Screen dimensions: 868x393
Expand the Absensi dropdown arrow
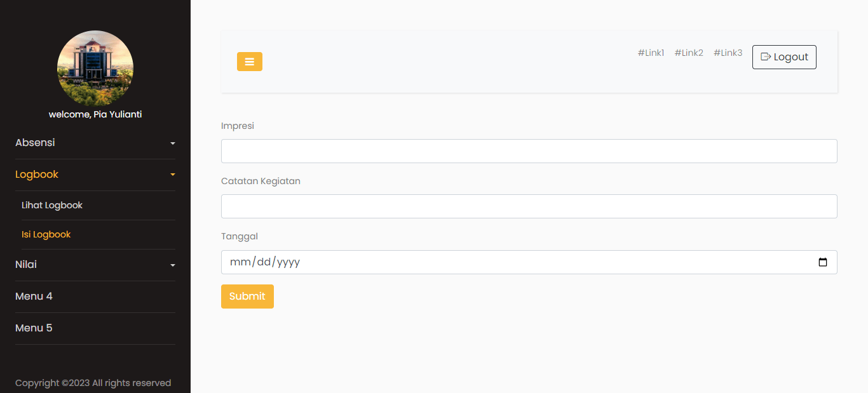tap(173, 143)
